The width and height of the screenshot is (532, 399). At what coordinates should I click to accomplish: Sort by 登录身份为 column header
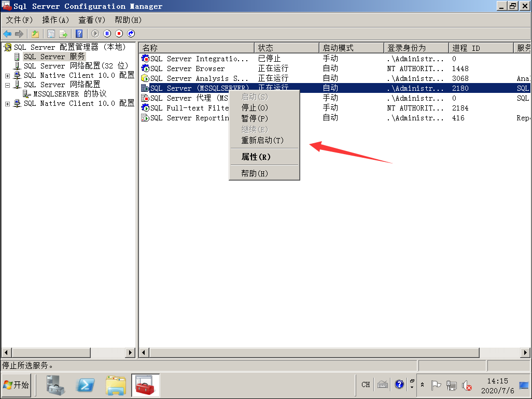[x=416, y=48]
